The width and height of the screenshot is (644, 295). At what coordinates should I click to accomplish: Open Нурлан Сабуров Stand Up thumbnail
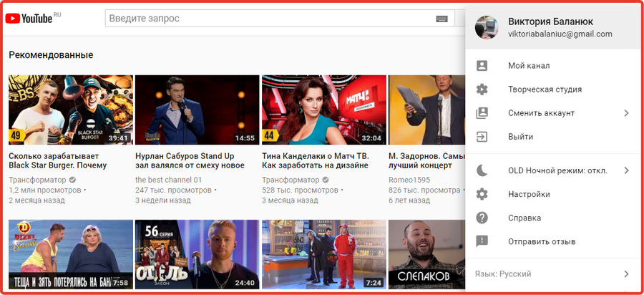pos(197,110)
